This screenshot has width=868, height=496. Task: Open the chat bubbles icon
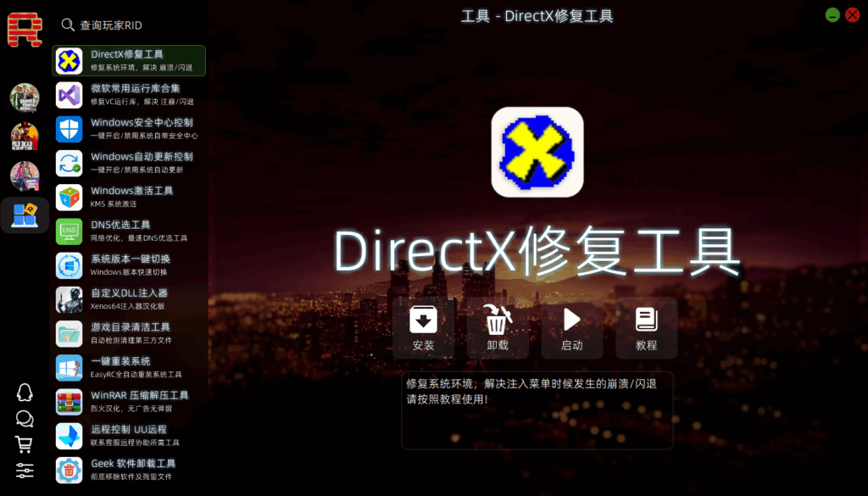(x=25, y=419)
